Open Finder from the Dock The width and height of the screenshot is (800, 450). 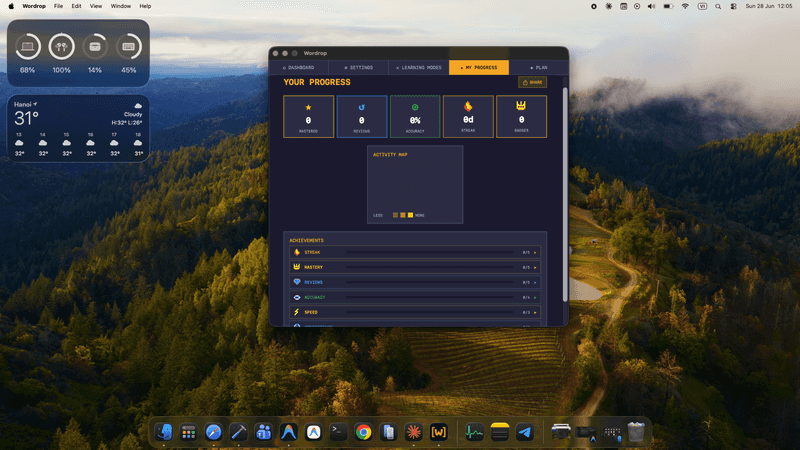(x=164, y=432)
